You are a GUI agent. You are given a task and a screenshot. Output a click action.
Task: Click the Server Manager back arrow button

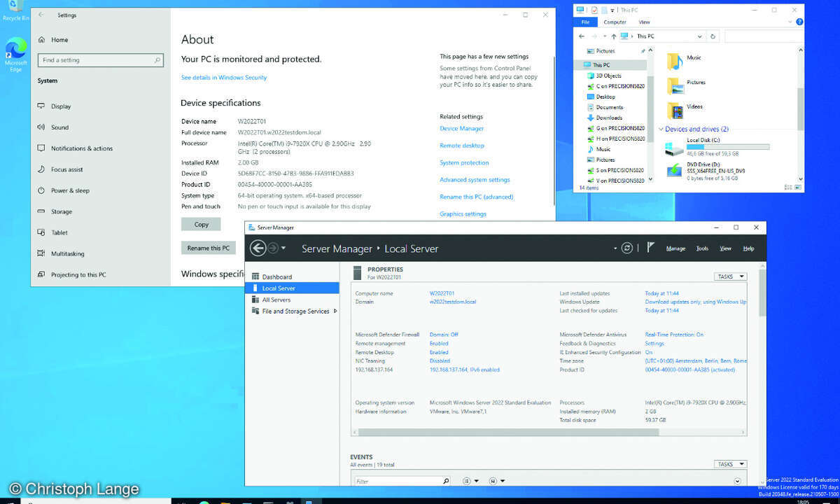pyautogui.click(x=258, y=248)
